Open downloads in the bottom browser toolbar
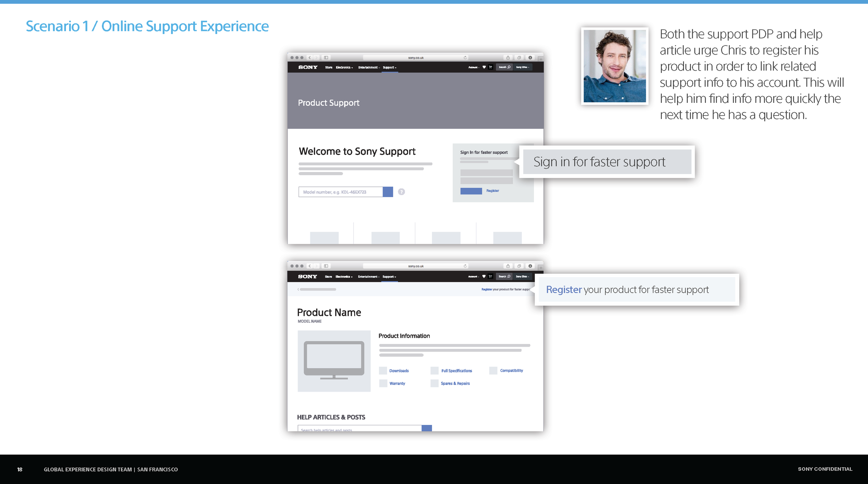This screenshot has width=868, height=484. pos(530,266)
